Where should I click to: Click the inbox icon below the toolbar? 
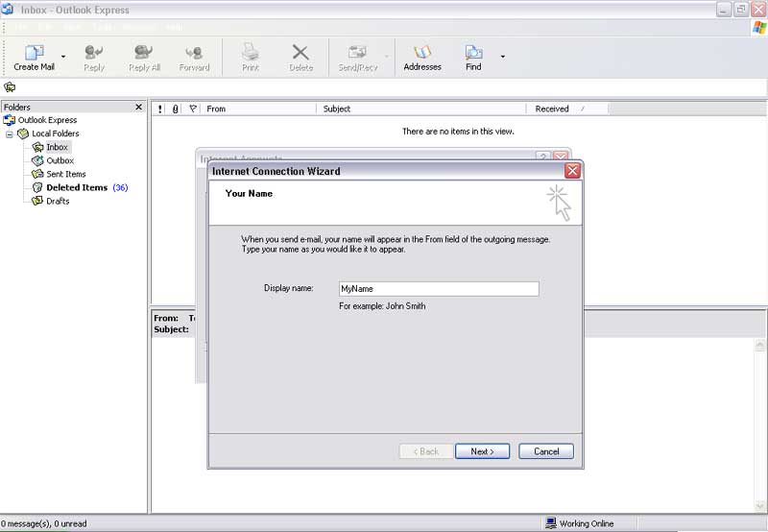point(10,87)
